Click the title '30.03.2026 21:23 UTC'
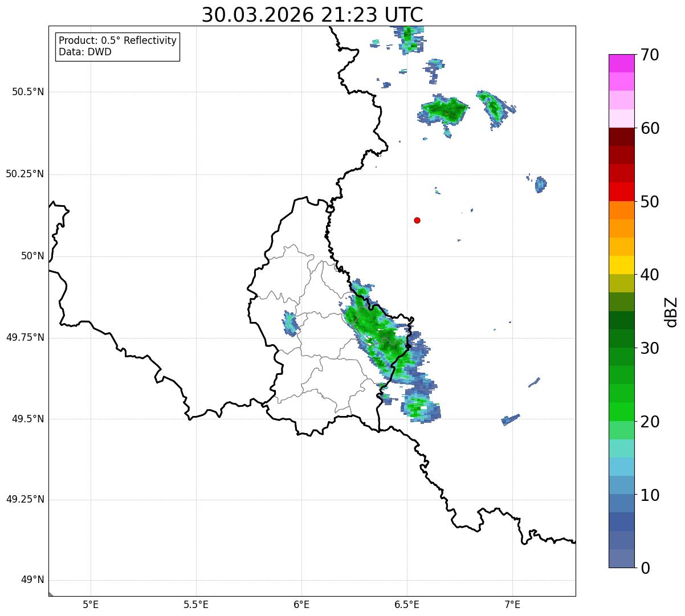Screen dimensions: 685x616 click(x=312, y=15)
